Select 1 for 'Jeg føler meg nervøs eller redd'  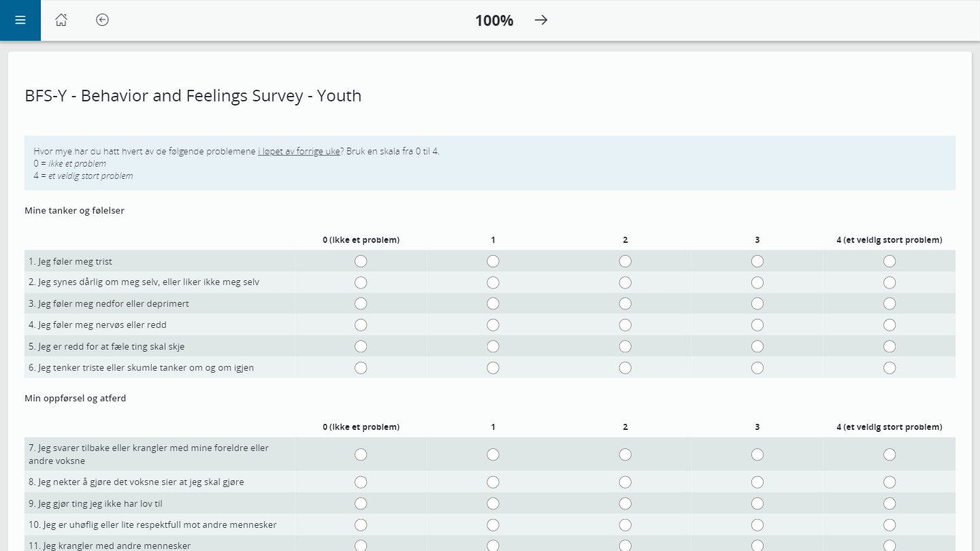(493, 324)
